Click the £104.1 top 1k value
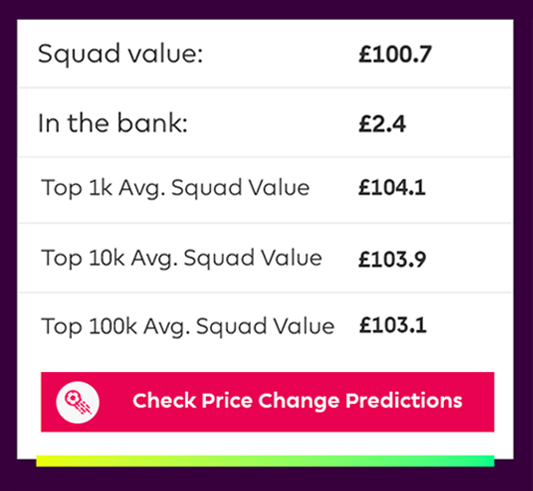 392,187
